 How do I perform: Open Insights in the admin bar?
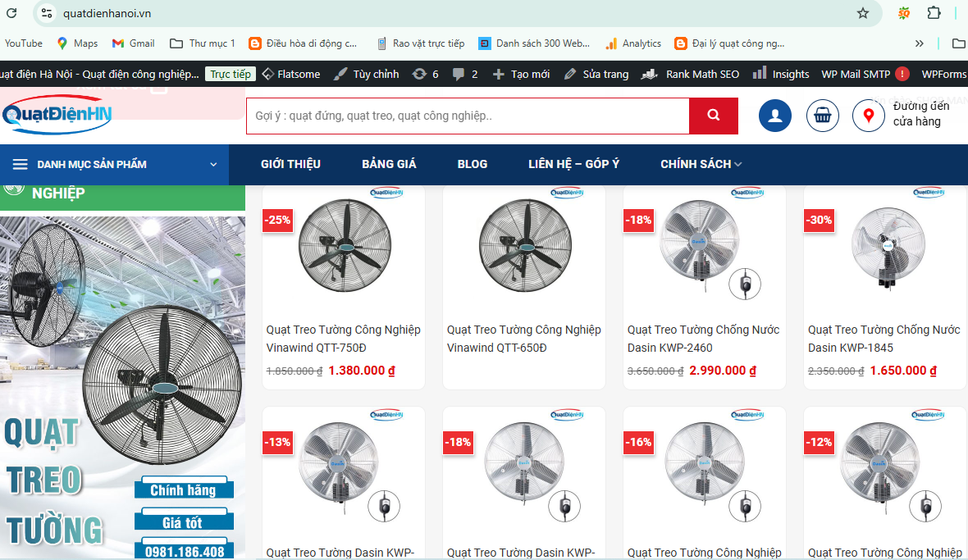781,74
